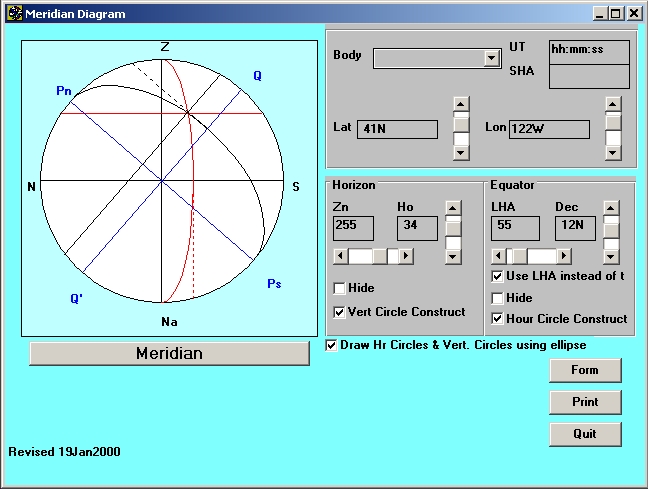The height and width of the screenshot is (489, 648).
Task: Click down arrow of Dec vertical scrollbar
Action: pos(611,256)
